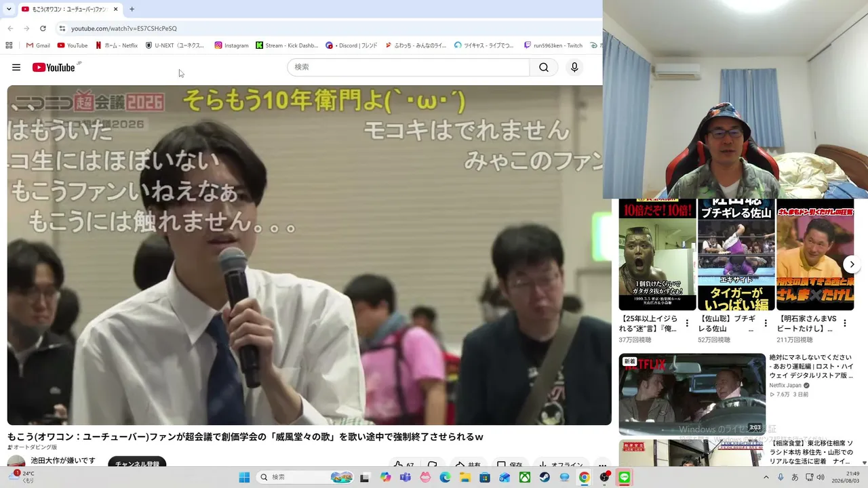Show hidden system tray icons chevron
868x488 pixels.
(x=766, y=477)
